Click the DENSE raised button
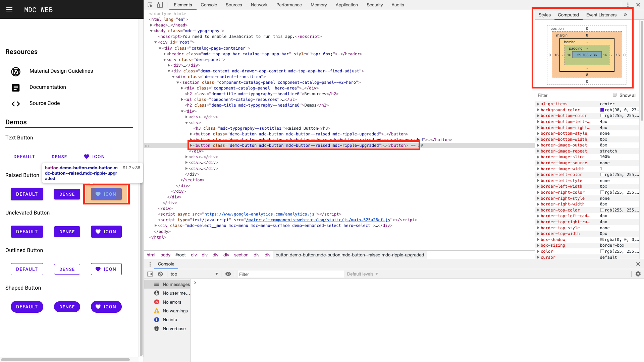This screenshot has width=644, height=362. coord(67,194)
